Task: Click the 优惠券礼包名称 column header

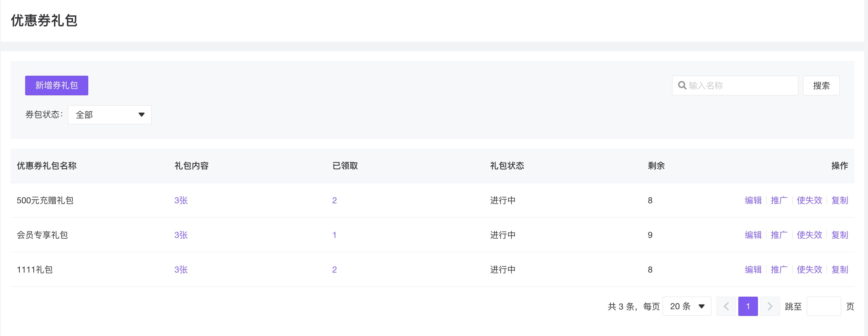Action: coord(47,166)
